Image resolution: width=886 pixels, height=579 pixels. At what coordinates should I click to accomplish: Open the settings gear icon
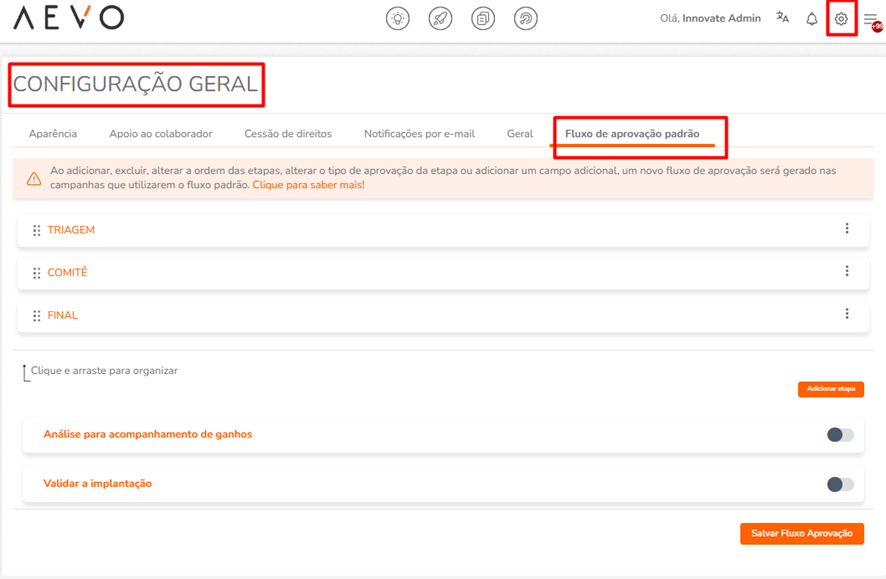pos(841,19)
